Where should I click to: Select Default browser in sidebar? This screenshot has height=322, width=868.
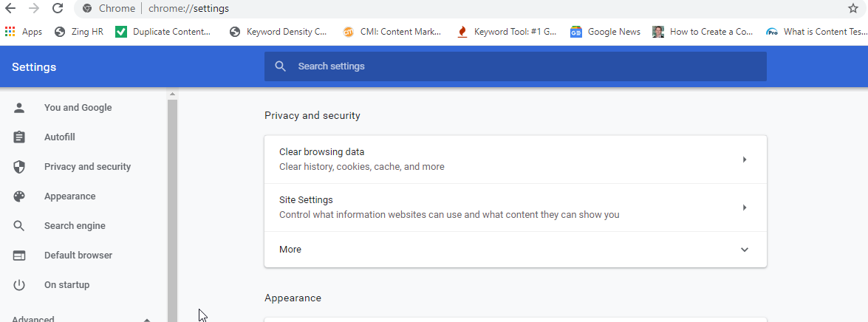coord(78,255)
